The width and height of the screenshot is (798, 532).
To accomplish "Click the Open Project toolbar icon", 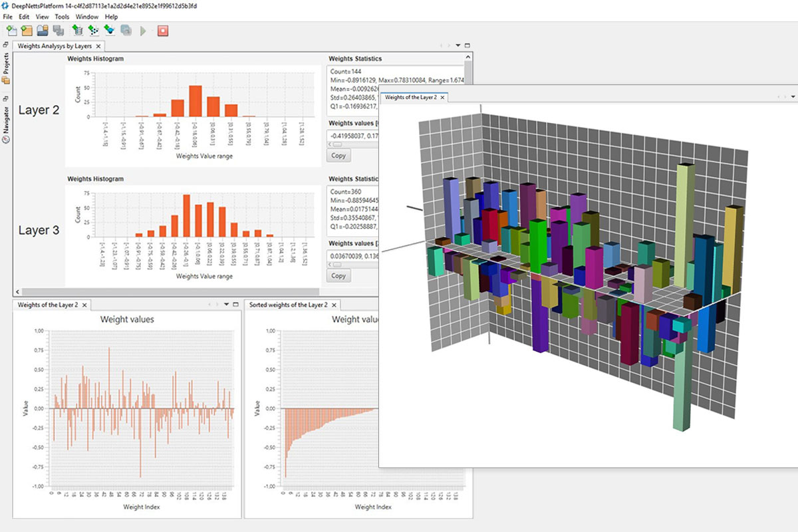I will 43,31.
